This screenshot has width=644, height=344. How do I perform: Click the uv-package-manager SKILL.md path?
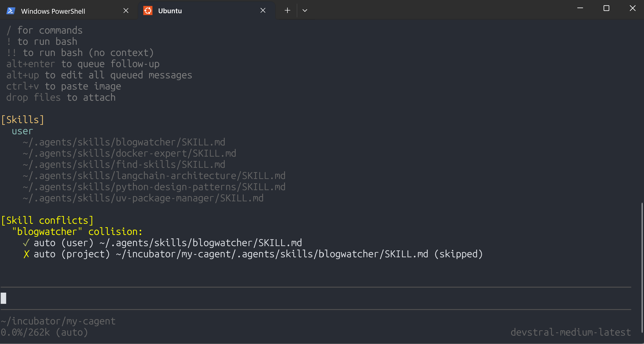pos(143,198)
